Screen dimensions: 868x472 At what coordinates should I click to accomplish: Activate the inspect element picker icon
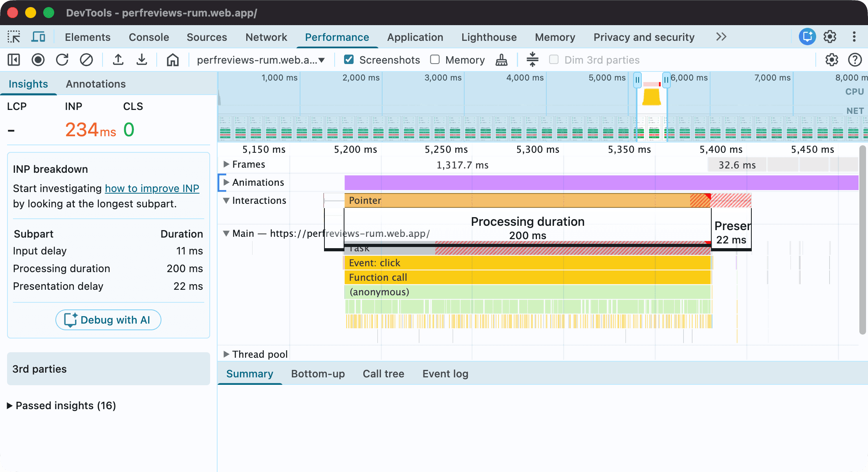pyautogui.click(x=14, y=37)
